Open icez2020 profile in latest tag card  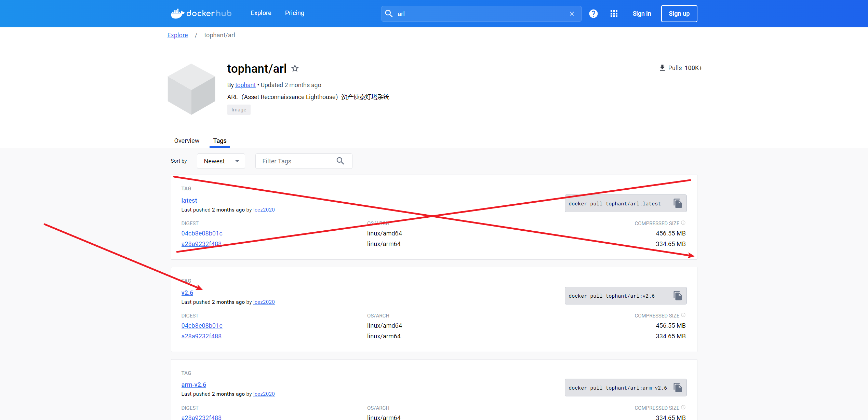pos(264,210)
